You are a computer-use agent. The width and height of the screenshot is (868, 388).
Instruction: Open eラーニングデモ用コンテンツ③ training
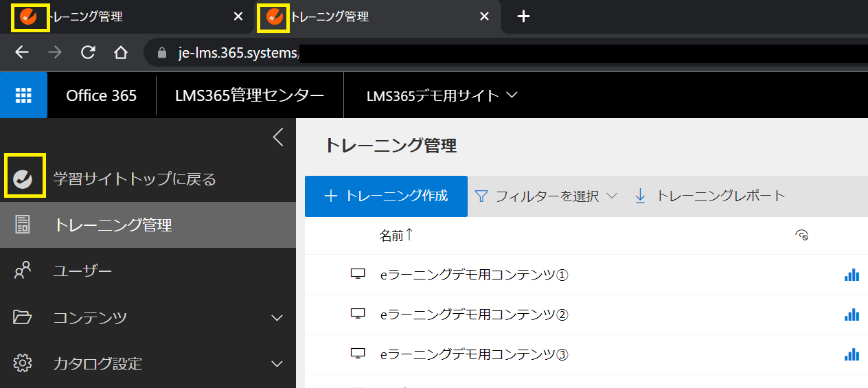(475, 354)
